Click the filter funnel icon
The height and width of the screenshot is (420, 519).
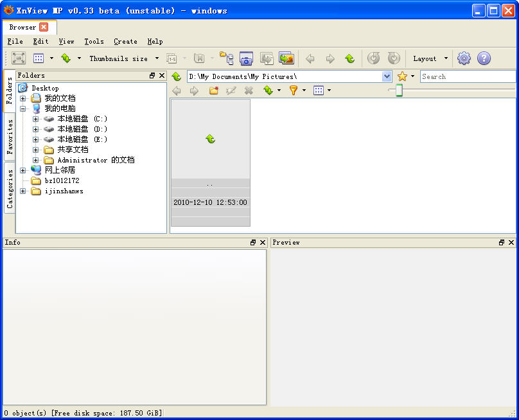(293, 91)
